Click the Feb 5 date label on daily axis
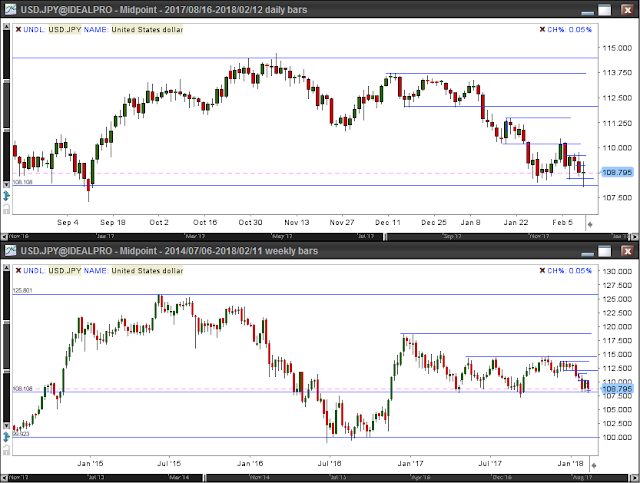 coord(562,222)
